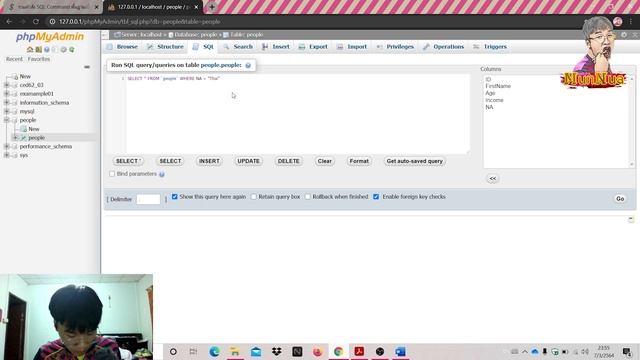This screenshot has width=640, height=360.
Task: Open File Explorer from taskbar
Action: coord(235,351)
